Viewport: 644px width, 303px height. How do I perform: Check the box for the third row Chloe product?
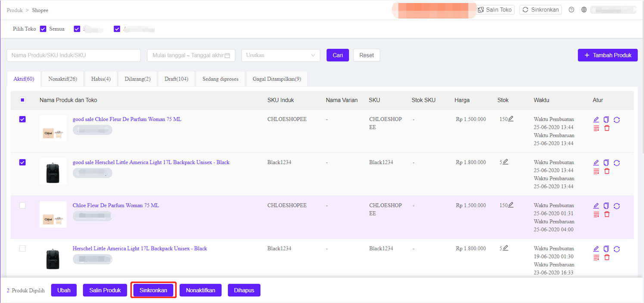[22, 206]
